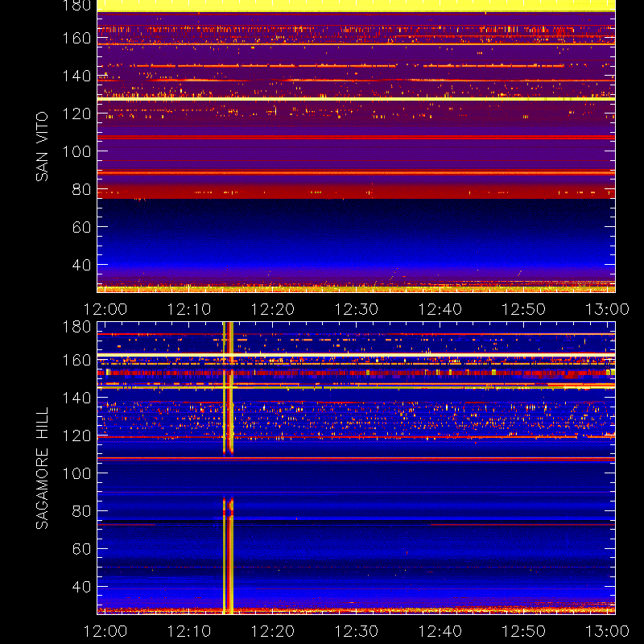Click the 12:00 time label below Sagamore Hill plot

coord(105,631)
